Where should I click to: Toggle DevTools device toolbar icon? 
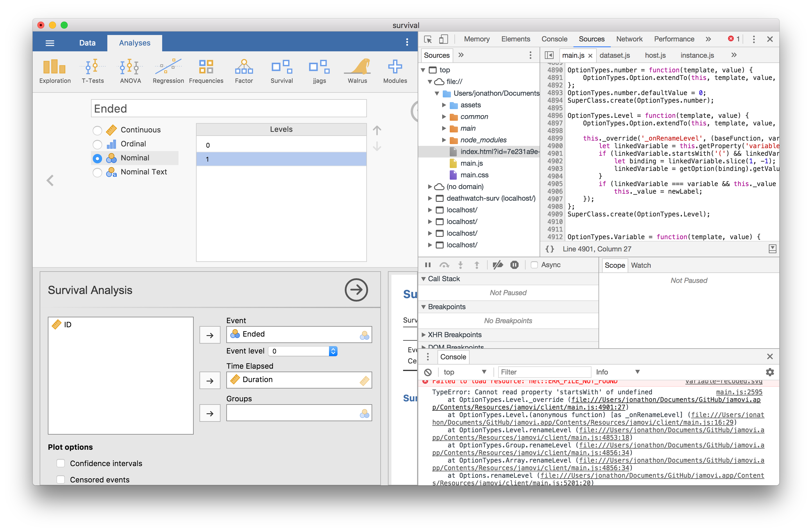point(443,39)
